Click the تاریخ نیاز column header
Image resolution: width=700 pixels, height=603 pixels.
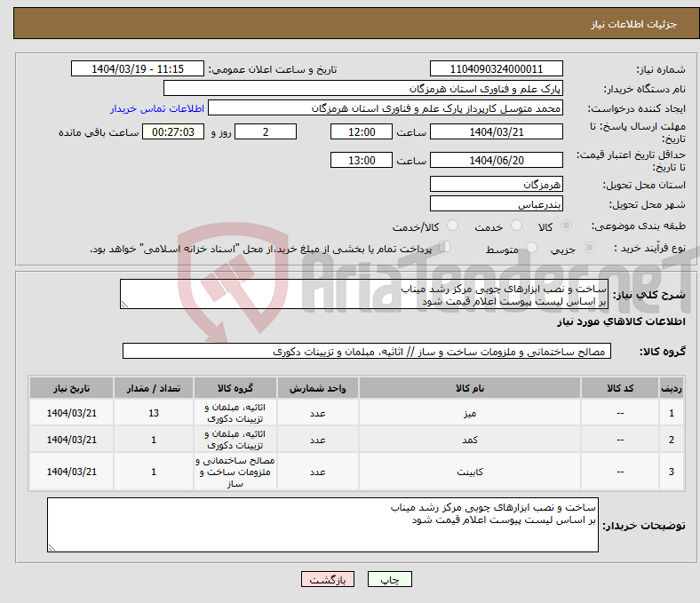pos(71,388)
